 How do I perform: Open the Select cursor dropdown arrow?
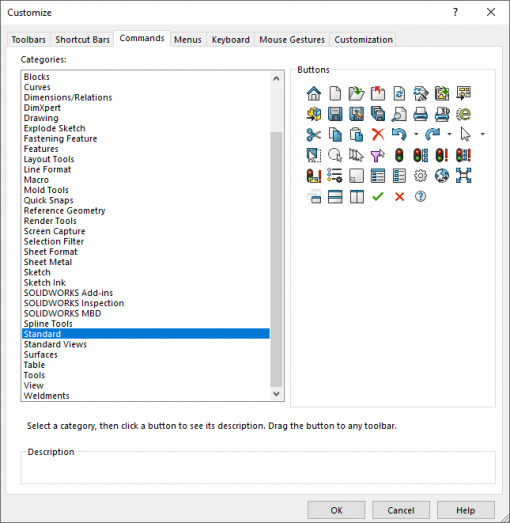click(482, 134)
